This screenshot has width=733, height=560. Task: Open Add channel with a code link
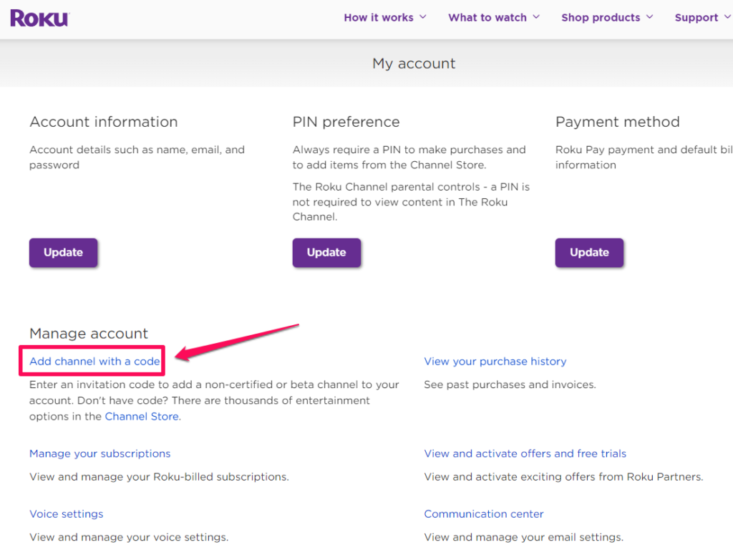tap(94, 361)
